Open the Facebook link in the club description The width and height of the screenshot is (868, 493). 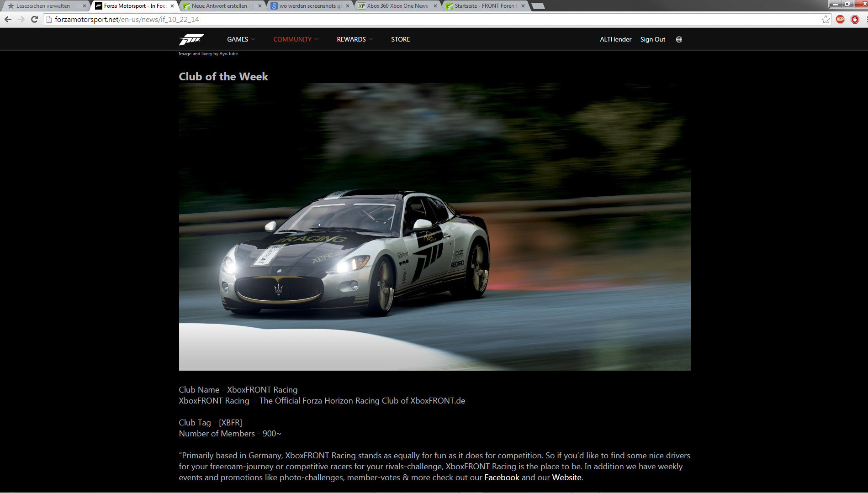(502, 477)
